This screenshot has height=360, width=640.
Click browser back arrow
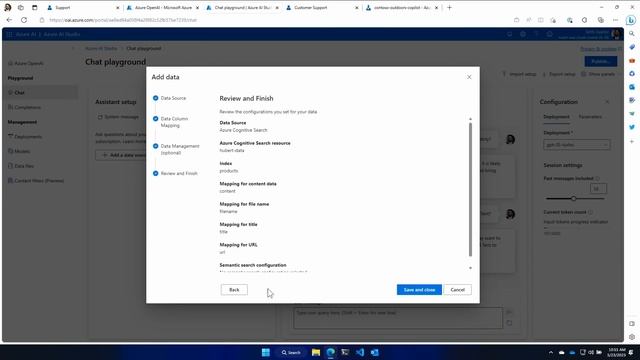[x=9, y=20]
